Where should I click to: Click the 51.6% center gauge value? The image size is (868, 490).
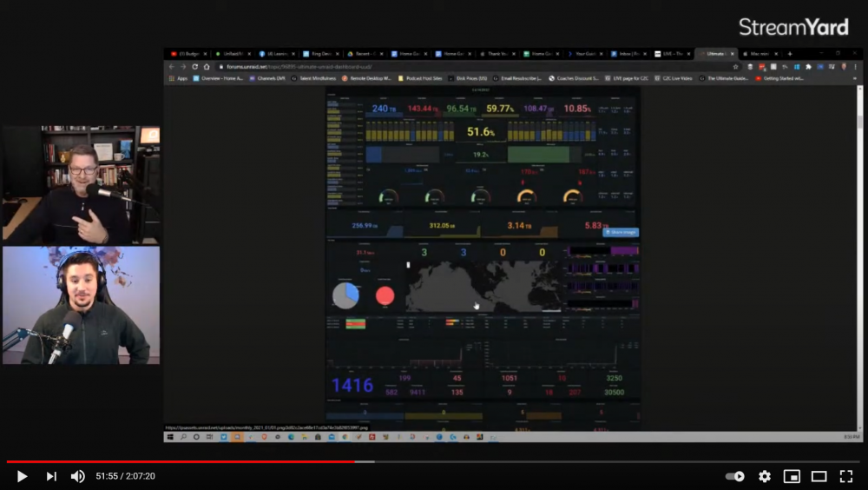(481, 132)
